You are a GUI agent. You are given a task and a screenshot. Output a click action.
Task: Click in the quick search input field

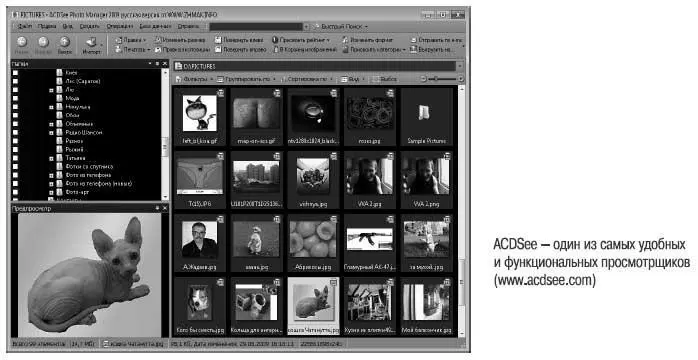pyautogui.click(x=256, y=27)
